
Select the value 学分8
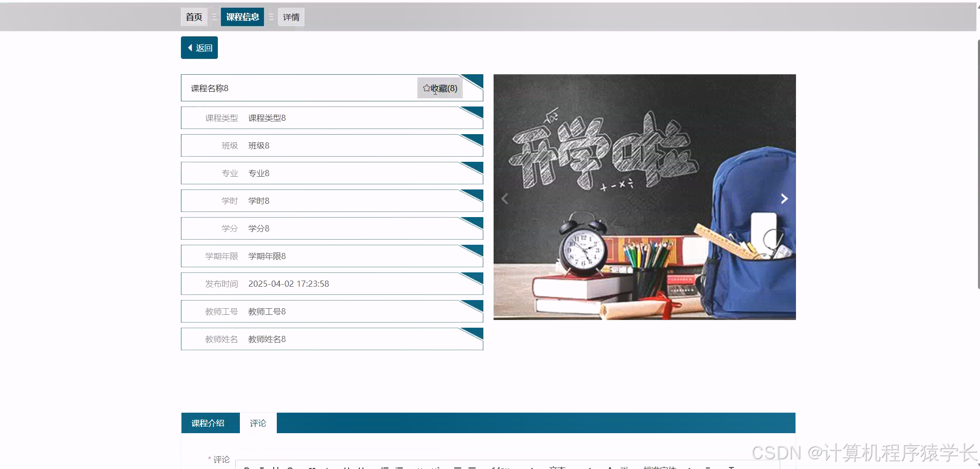click(x=259, y=228)
